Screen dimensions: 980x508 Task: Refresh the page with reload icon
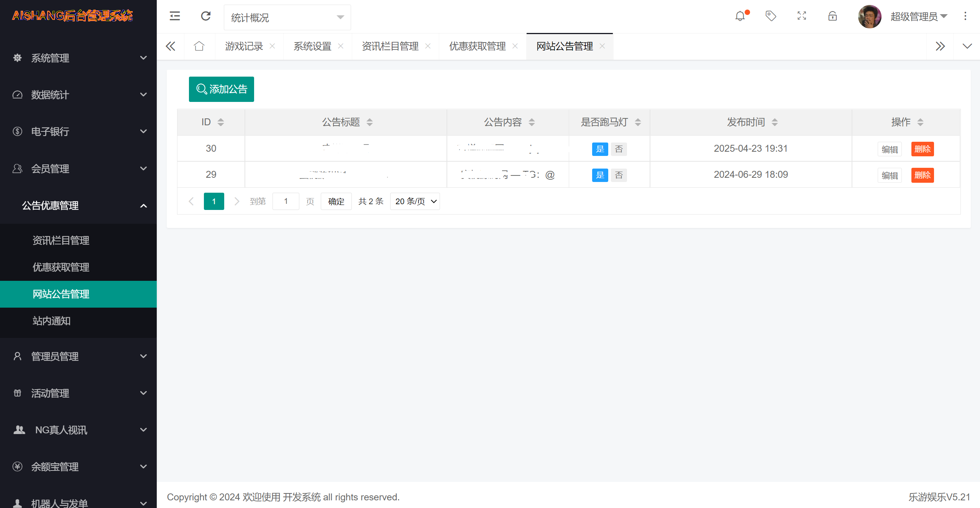coord(206,16)
